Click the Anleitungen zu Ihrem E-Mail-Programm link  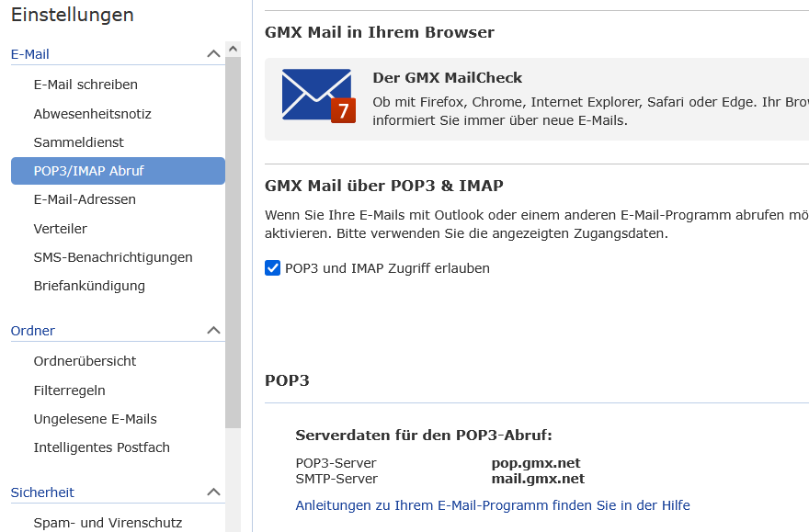[492, 505]
